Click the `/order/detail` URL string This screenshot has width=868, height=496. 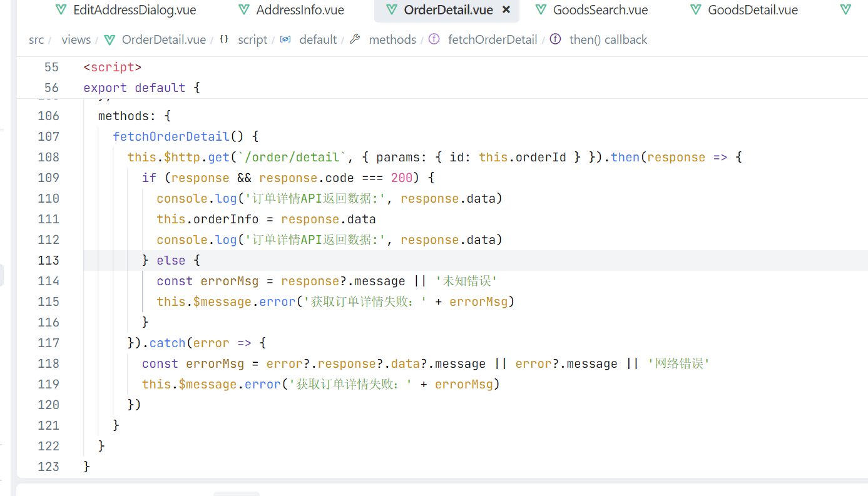pos(293,157)
